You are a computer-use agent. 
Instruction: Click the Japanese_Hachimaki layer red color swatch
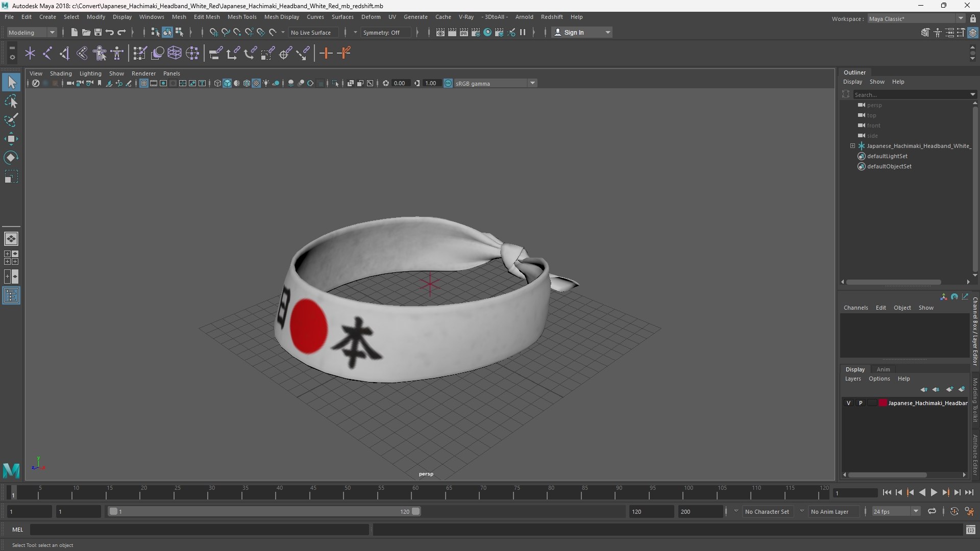(x=883, y=403)
